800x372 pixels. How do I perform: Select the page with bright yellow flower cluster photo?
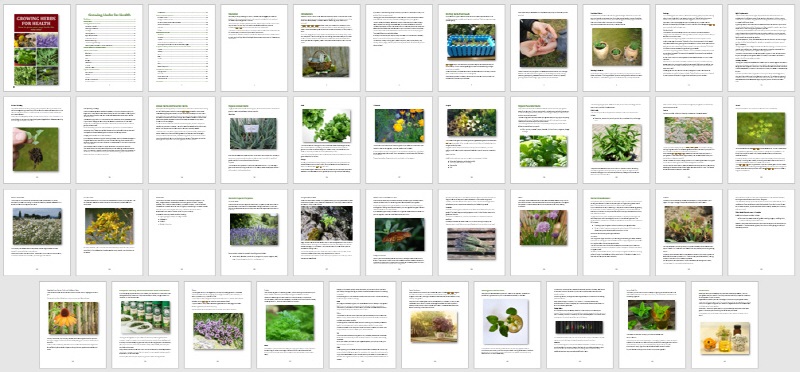109,233
